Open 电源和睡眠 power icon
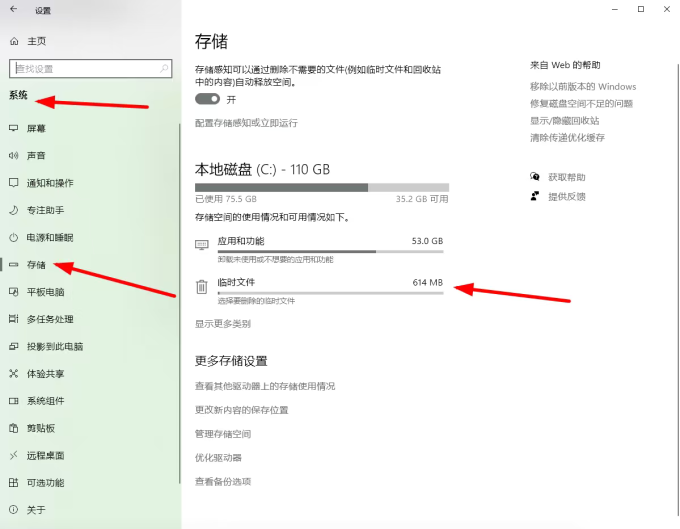The height and width of the screenshot is (529, 680). (x=13, y=237)
